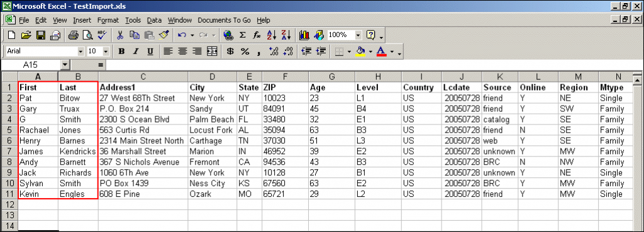Screen dimensions: 644x232
Task: Cut the selection with the scissors icon
Action: [x=120, y=35]
